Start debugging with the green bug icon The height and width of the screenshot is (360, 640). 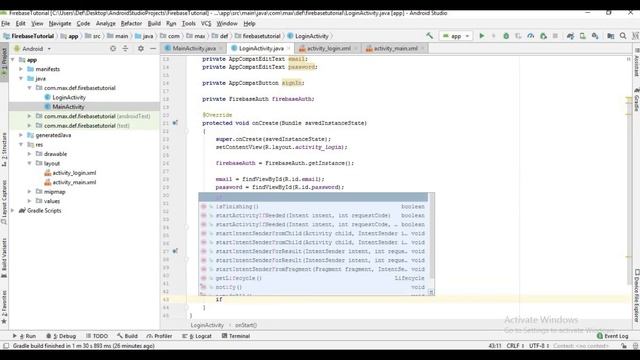tap(506, 36)
